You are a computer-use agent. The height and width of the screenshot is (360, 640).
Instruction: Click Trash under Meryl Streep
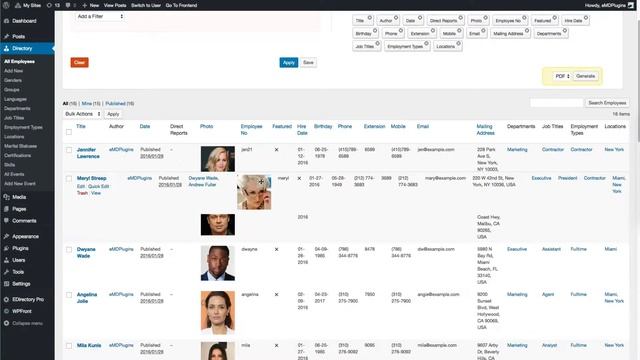click(x=82, y=193)
